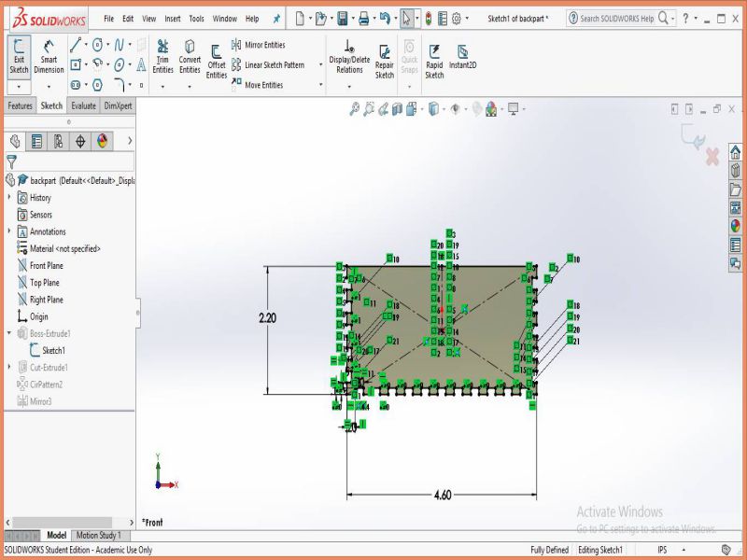Activate the Sketch Fillet tool

pos(120,85)
